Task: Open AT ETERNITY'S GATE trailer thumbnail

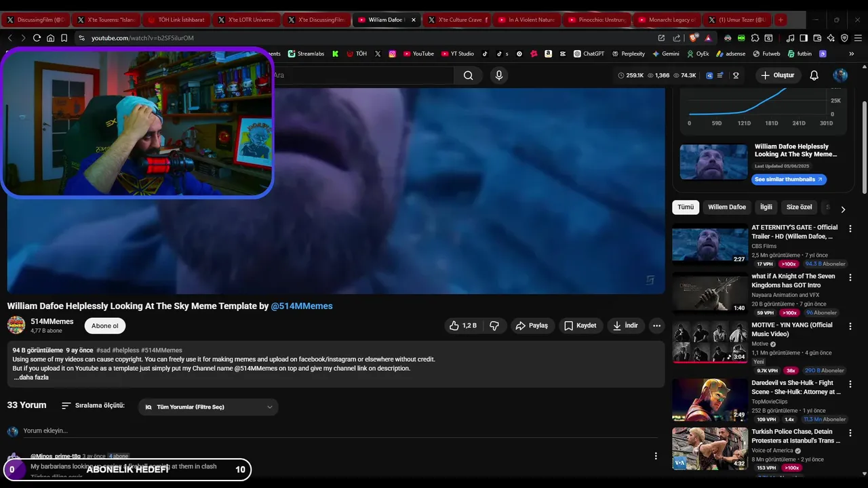Action: pos(710,244)
